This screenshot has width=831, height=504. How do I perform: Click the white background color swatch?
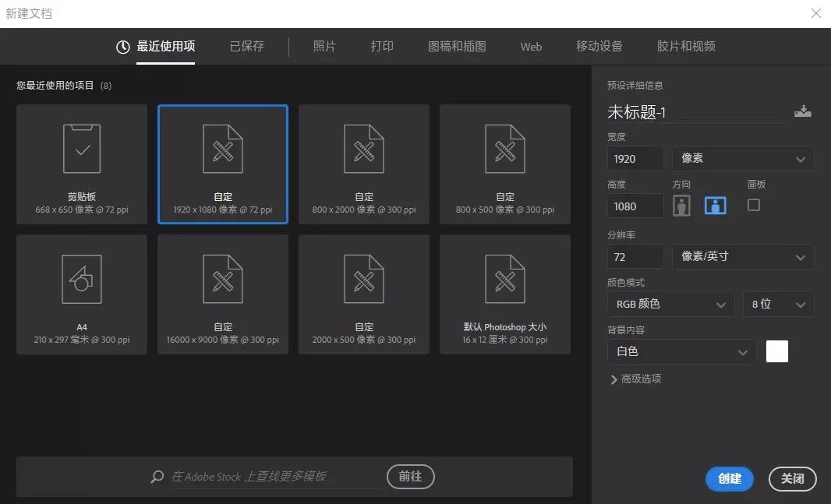[776, 351]
